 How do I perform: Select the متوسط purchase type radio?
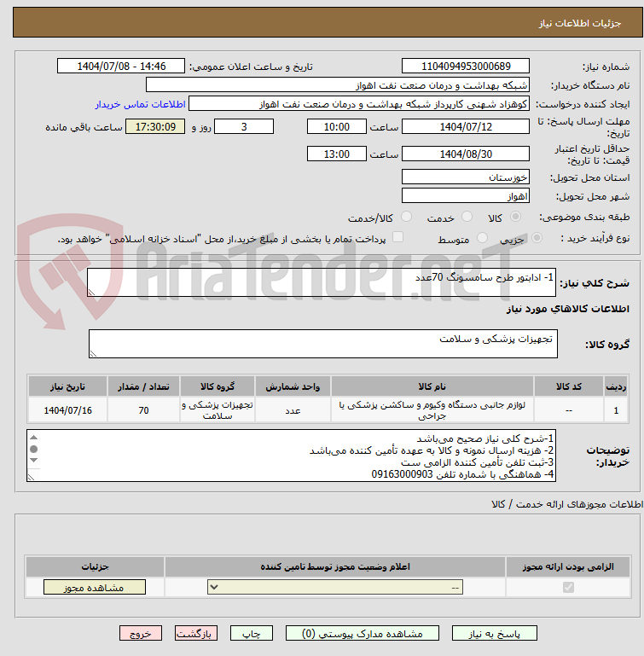[x=482, y=238]
